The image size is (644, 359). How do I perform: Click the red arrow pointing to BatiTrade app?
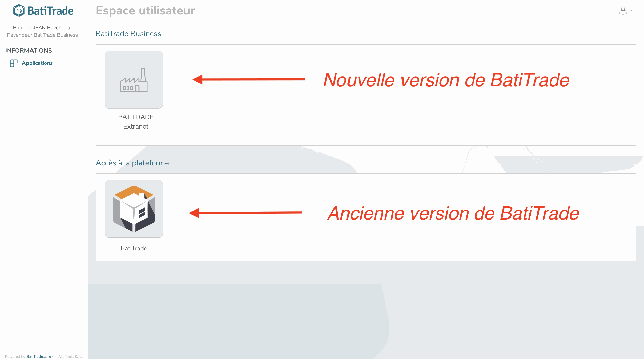click(246, 213)
